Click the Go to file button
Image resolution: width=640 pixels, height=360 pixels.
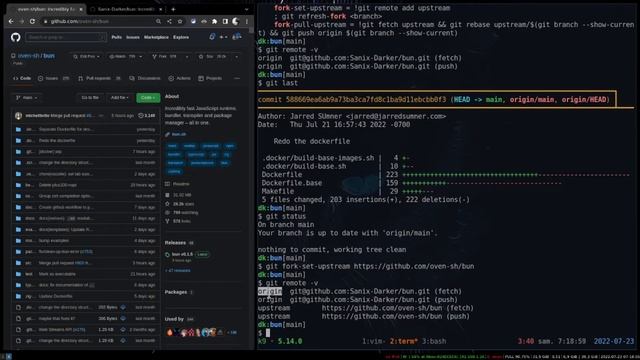[90, 98]
